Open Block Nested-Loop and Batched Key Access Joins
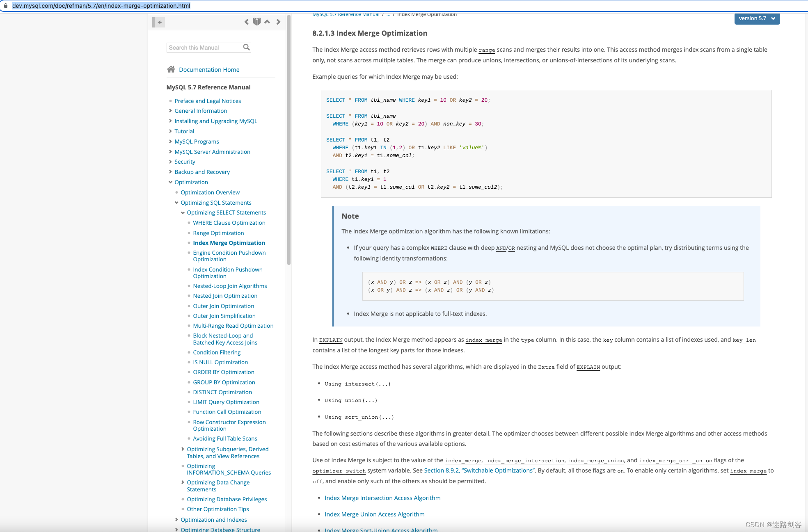Image resolution: width=808 pixels, height=532 pixels. (x=225, y=339)
